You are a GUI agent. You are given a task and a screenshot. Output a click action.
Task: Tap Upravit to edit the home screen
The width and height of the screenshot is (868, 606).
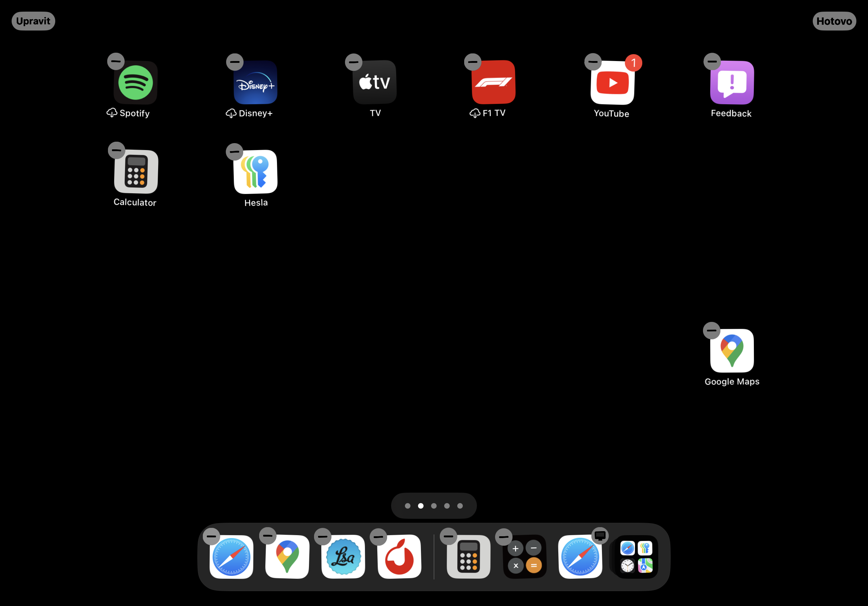[33, 21]
